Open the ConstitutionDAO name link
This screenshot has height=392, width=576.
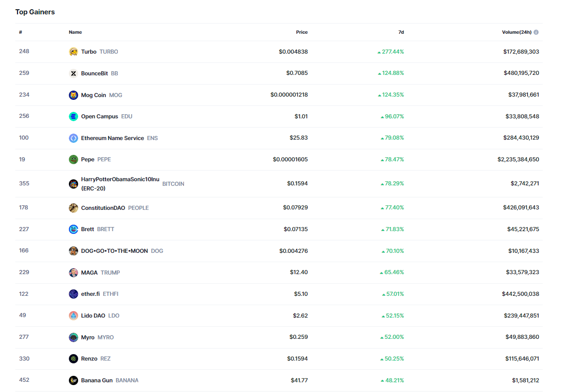click(103, 208)
